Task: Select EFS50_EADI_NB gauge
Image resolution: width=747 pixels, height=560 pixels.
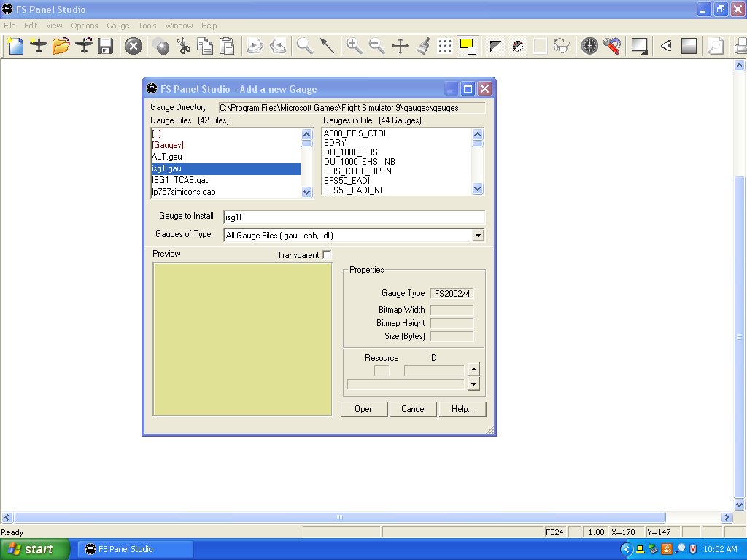Action: 396,190
